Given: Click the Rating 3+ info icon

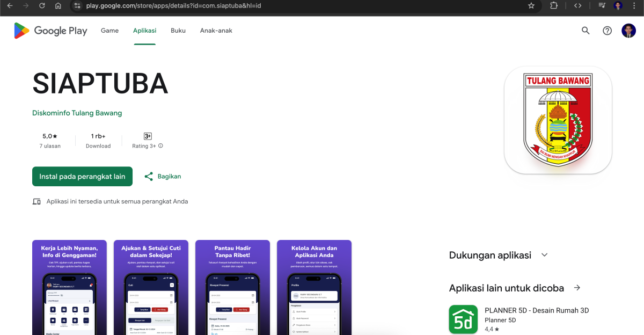Looking at the screenshot, I should click(x=160, y=146).
